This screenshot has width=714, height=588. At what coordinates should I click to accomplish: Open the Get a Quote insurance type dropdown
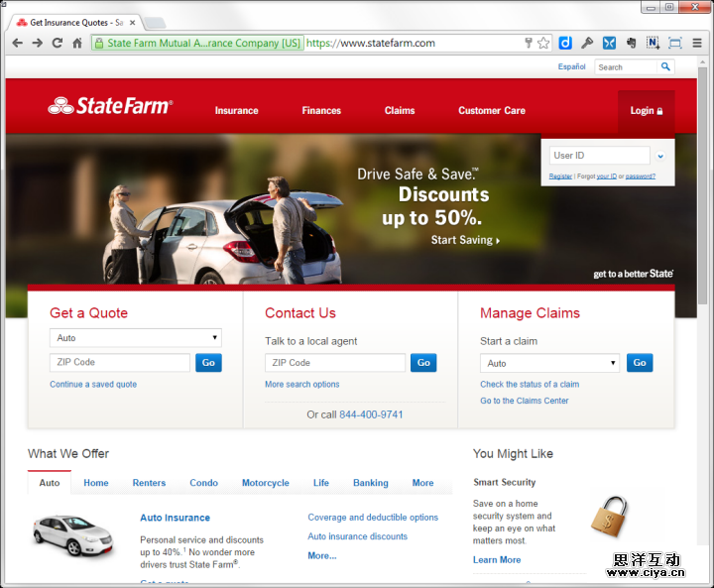136,338
